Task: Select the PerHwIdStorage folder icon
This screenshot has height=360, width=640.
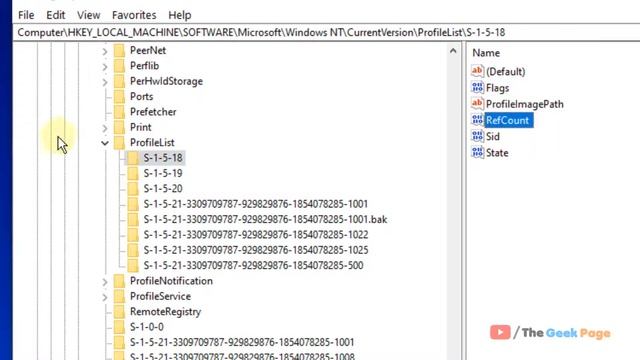Action: (120, 81)
